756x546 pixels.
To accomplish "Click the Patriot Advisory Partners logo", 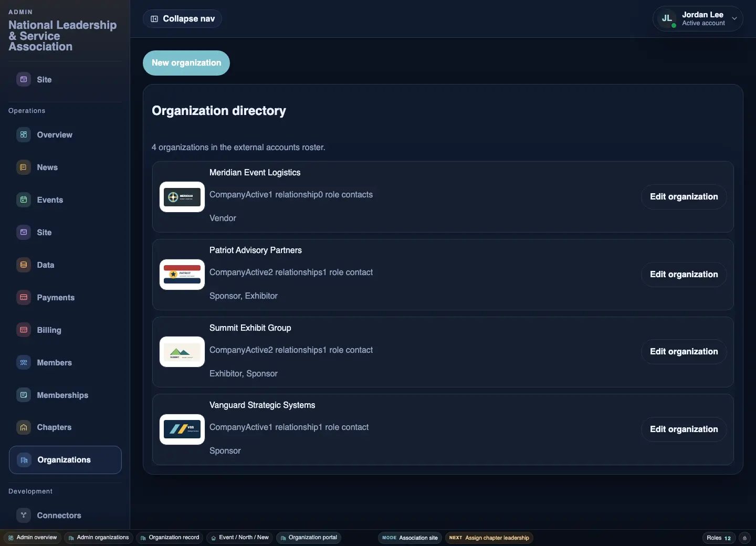I will pos(182,275).
